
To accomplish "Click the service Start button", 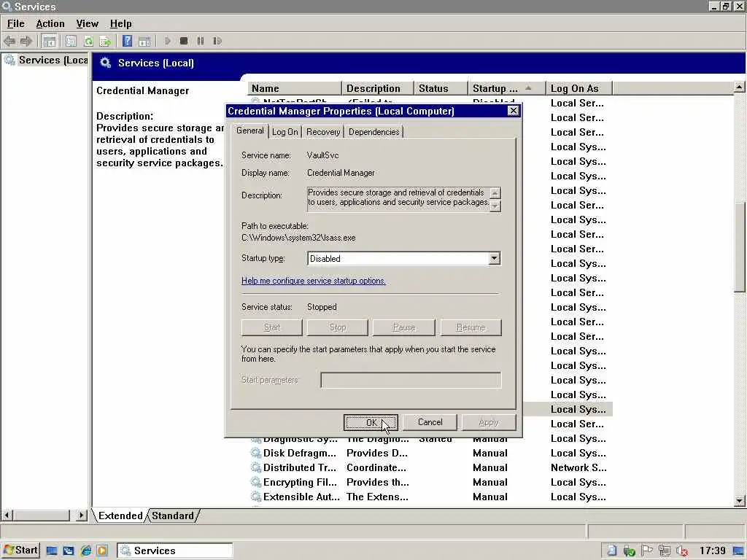I will (x=272, y=327).
